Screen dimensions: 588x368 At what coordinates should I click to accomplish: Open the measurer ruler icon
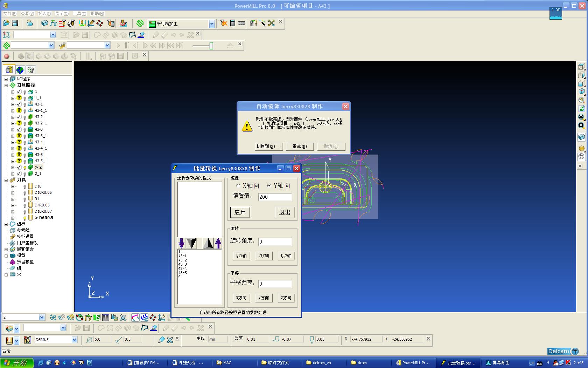point(241,23)
